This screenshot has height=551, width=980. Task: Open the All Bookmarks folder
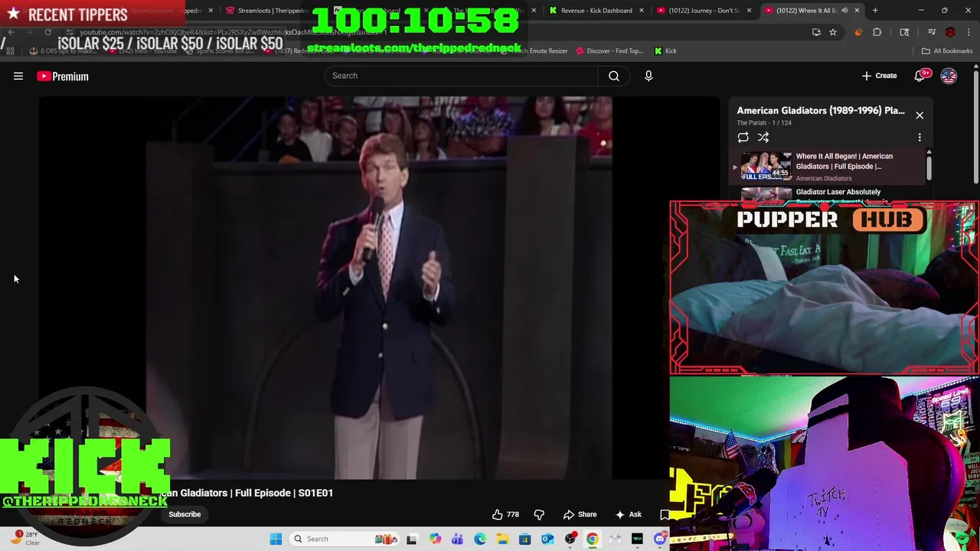(947, 51)
